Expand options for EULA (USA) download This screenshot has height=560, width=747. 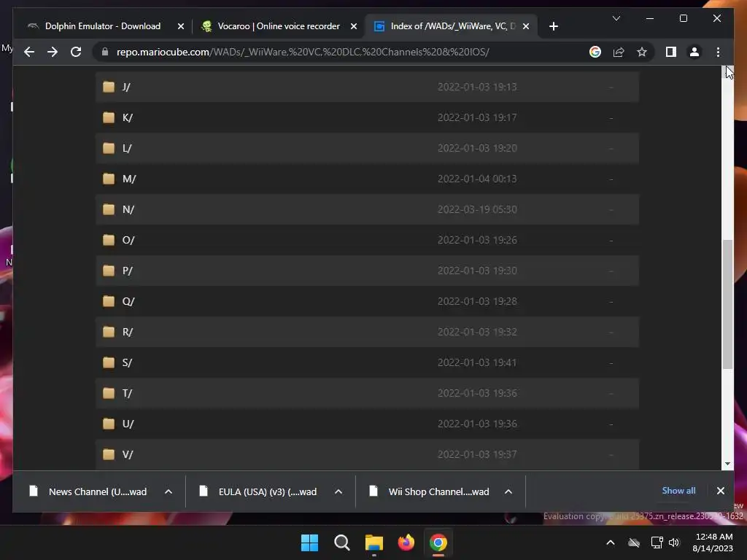click(x=338, y=491)
